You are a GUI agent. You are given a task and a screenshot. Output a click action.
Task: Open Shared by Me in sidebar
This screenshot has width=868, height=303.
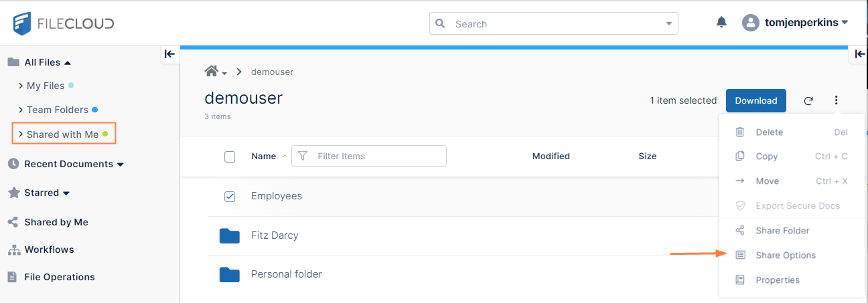click(x=56, y=222)
